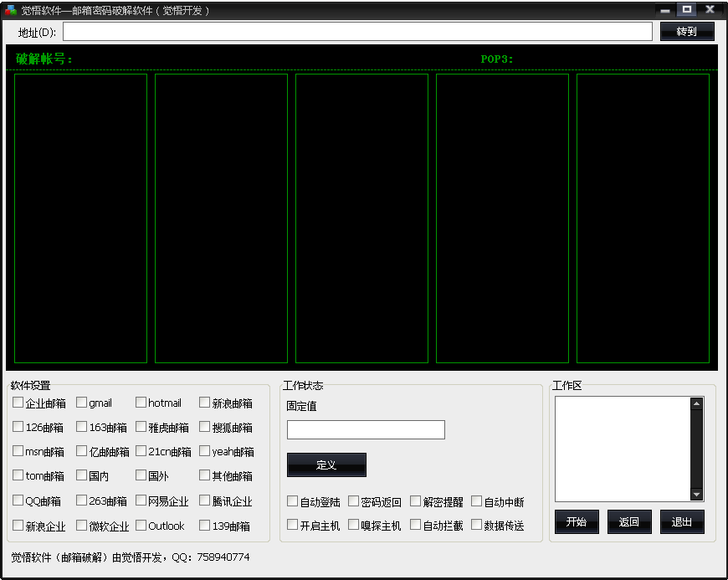Click the 退出 button
Image resolution: width=728 pixels, height=580 pixels.
(682, 522)
